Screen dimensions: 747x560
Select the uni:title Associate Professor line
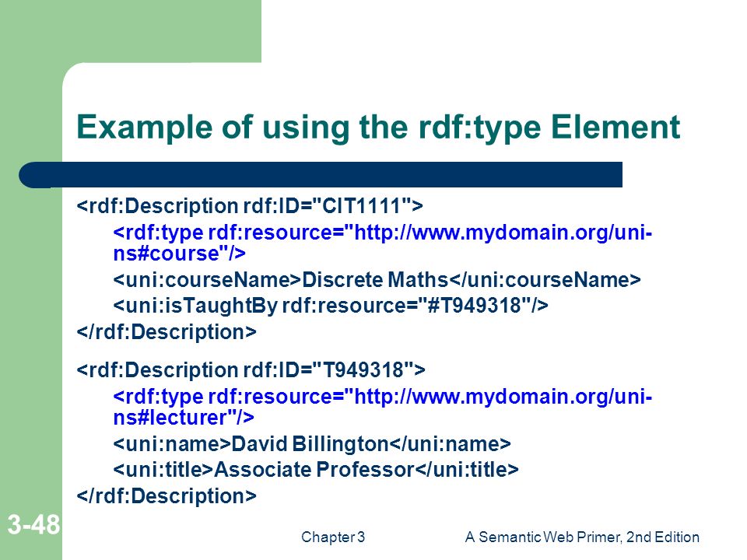point(315,470)
